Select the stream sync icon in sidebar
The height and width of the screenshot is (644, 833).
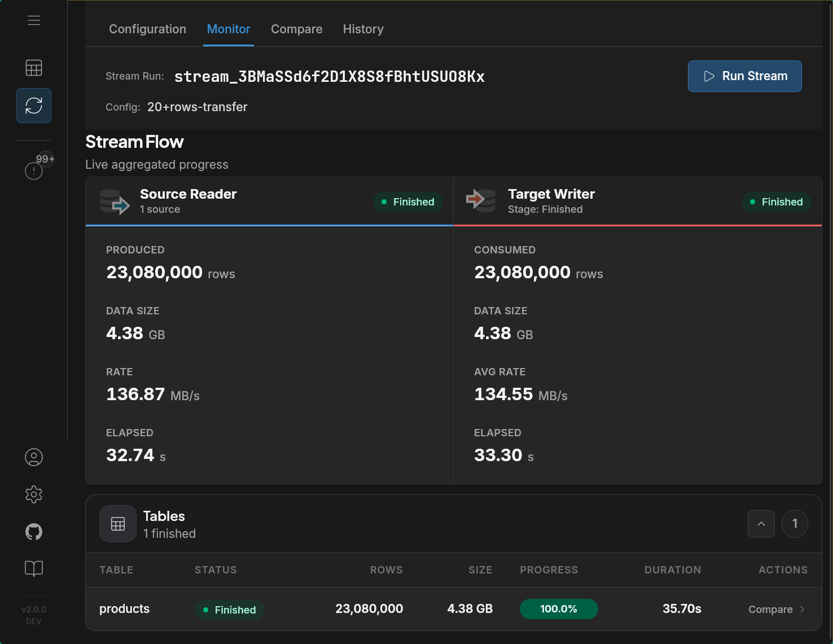pos(34,106)
